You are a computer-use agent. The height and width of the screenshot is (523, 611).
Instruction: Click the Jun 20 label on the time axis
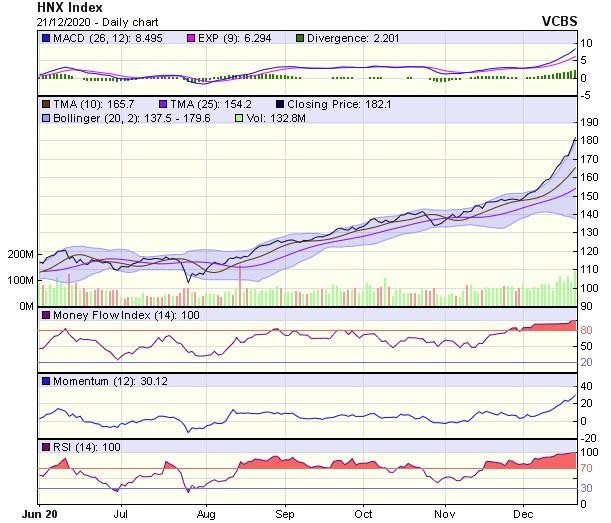(x=38, y=513)
